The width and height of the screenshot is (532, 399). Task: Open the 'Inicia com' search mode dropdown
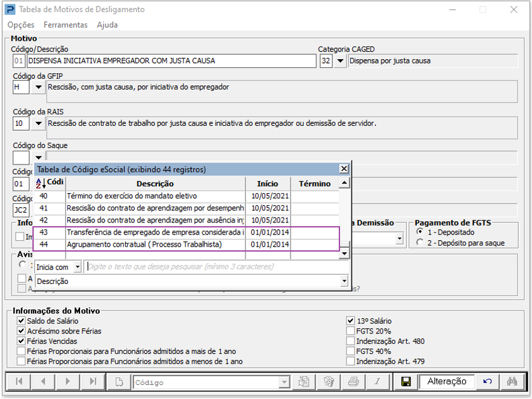(78, 267)
